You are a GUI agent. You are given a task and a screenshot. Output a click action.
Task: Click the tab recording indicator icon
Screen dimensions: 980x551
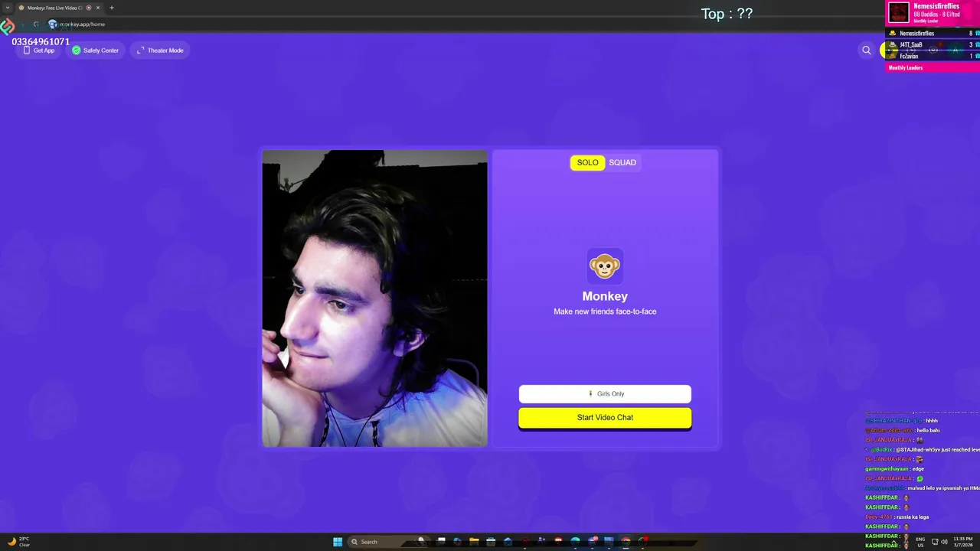[89, 8]
